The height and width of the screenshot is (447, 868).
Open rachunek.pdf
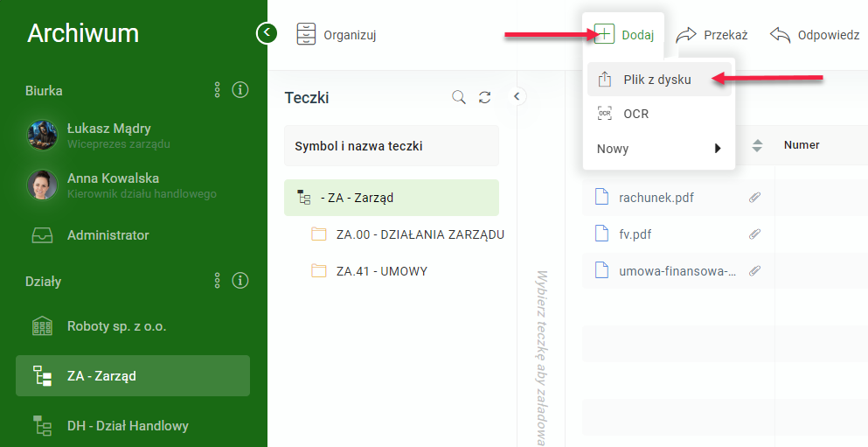point(656,197)
